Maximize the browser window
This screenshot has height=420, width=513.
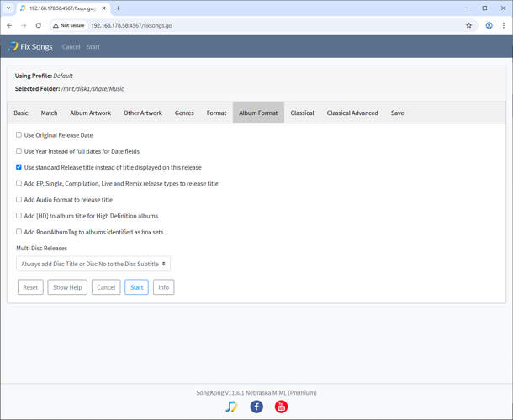pos(484,8)
